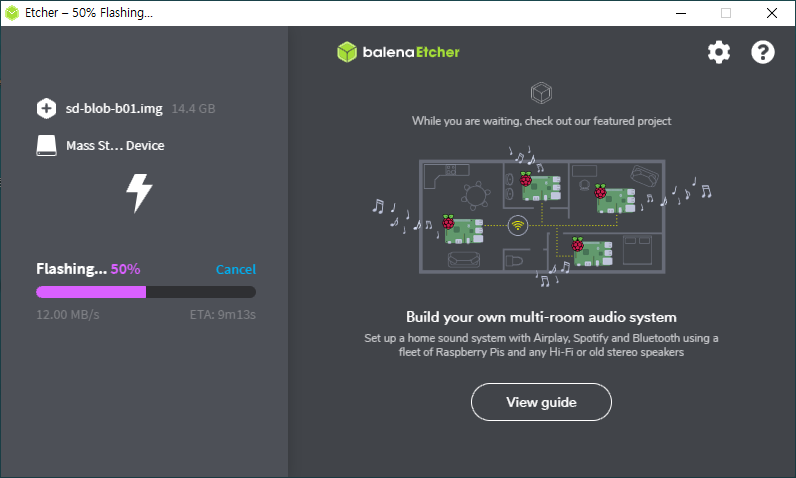
Task: Click the balenaEtcher cube logo
Action: point(347,52)
